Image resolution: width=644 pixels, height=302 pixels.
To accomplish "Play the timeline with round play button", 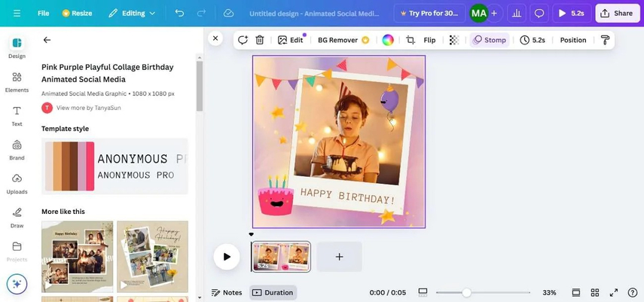I will (x=227, y=256).
